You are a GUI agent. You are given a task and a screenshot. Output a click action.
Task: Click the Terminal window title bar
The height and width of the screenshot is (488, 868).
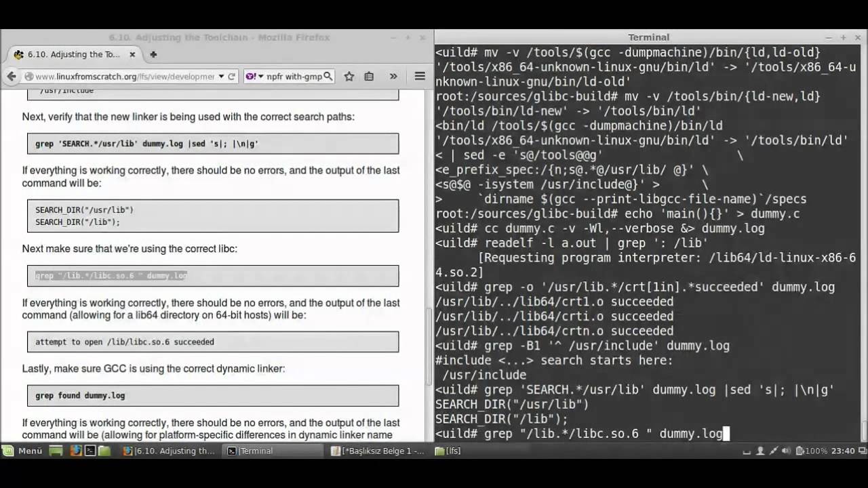[x=649, y=37]
